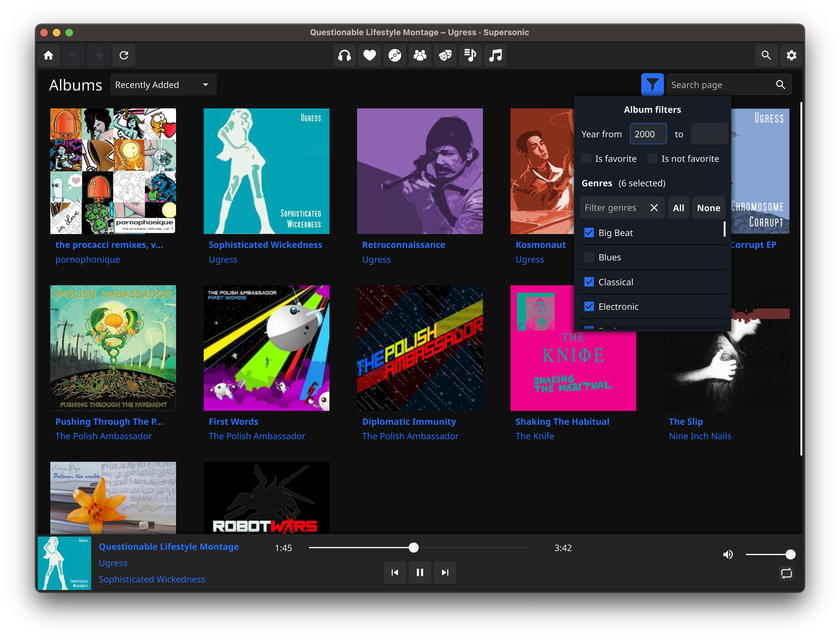
Task: Open Now Playing headphones icon
Action: click(345, 56)
